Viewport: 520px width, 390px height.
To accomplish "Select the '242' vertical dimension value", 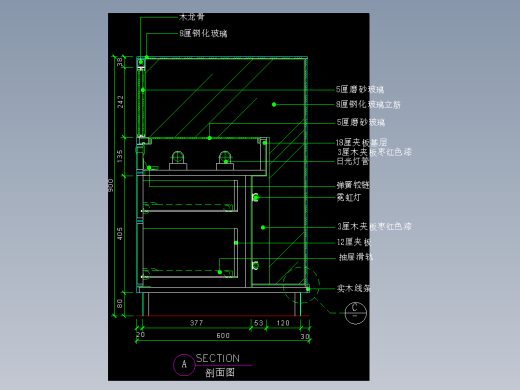I will click(x=120, y=102).
